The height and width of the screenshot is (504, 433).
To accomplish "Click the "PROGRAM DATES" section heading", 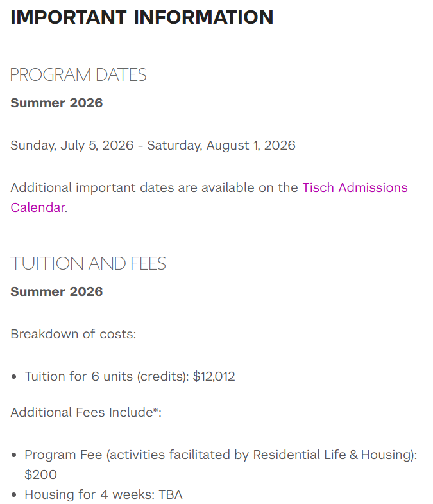I will (x=78, y=75).
